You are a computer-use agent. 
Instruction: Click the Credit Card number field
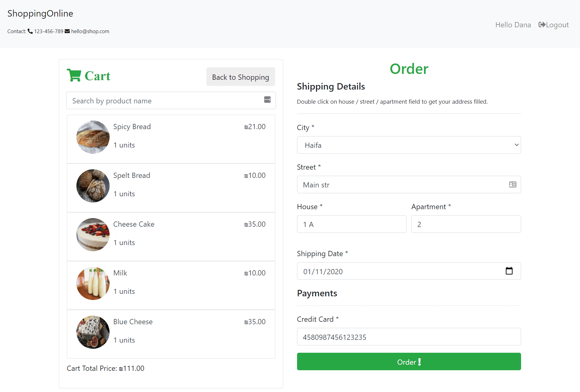tap(409, 337)
